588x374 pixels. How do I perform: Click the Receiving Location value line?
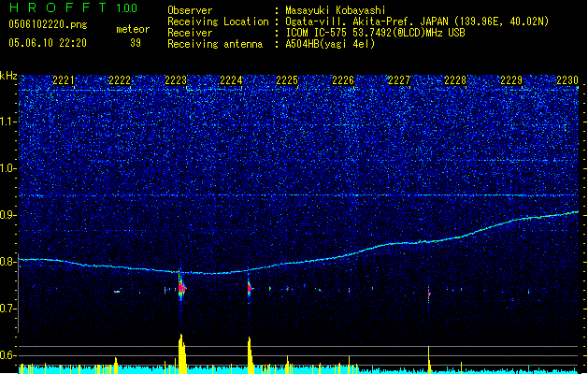[417, 22]
